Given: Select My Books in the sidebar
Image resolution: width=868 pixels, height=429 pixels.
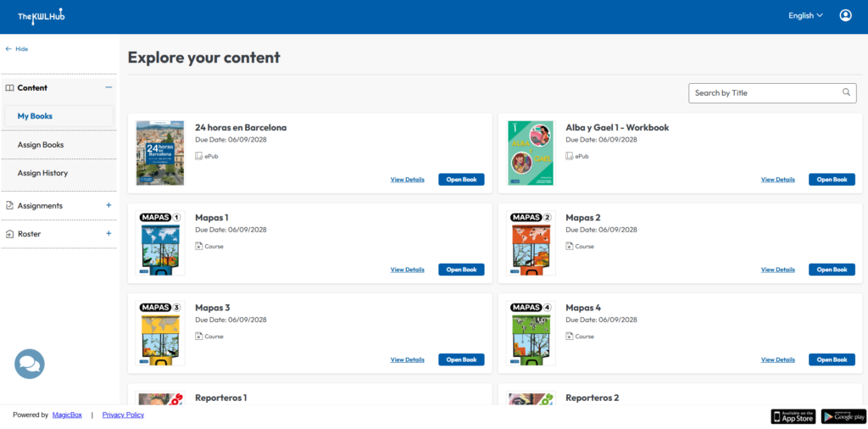Looking at the screenshot, I should point(36,116).
